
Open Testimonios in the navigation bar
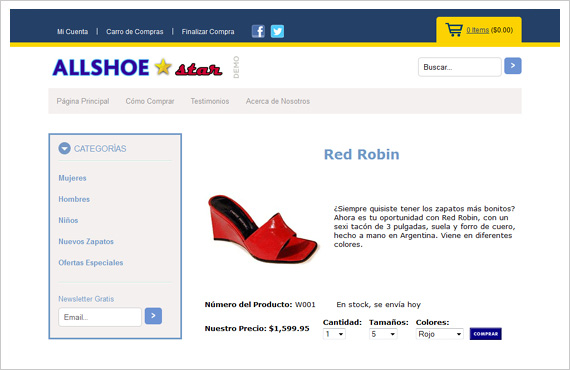pos(210,101)
